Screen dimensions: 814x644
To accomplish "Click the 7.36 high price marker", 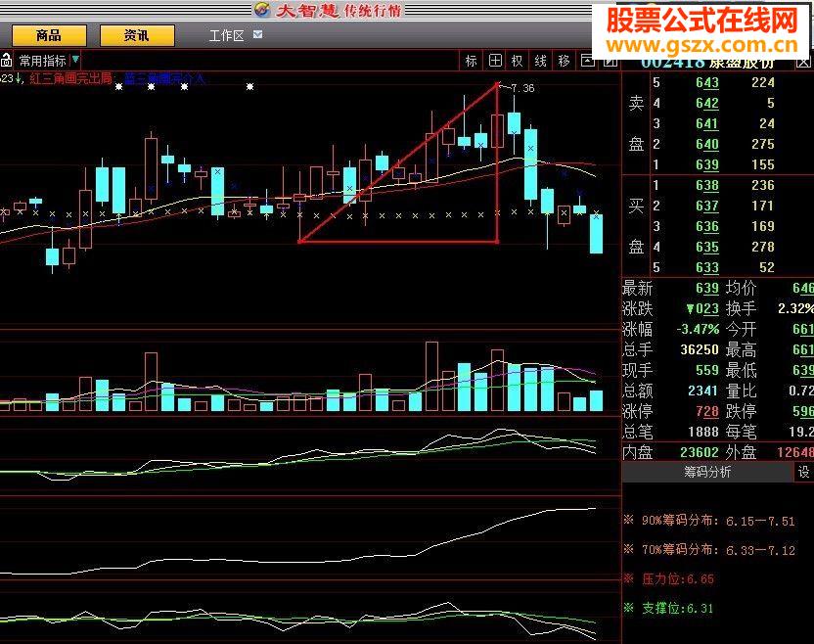I will pos(522,88).
